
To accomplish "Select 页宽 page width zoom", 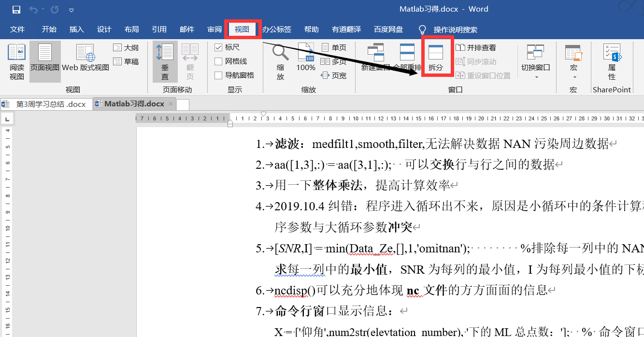I will [x=334, y=75].
